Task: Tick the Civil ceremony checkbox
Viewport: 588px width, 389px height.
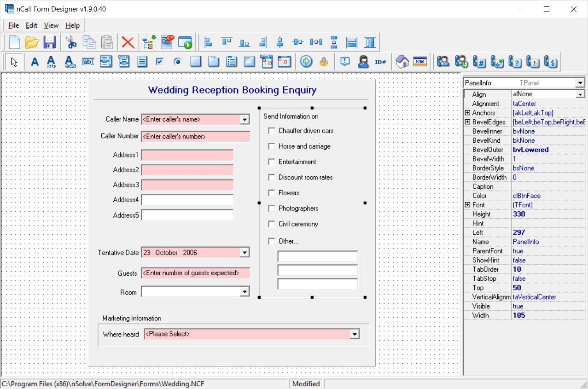Action: click(x=272, y=224)
